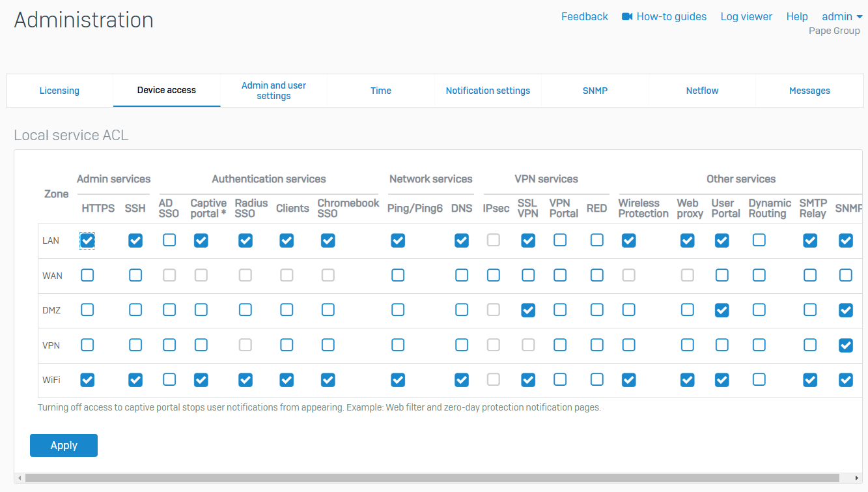The height and width of the screenshot is (492, 868).
Task: Enable SSH for the WAN zone
Action: 135,276
